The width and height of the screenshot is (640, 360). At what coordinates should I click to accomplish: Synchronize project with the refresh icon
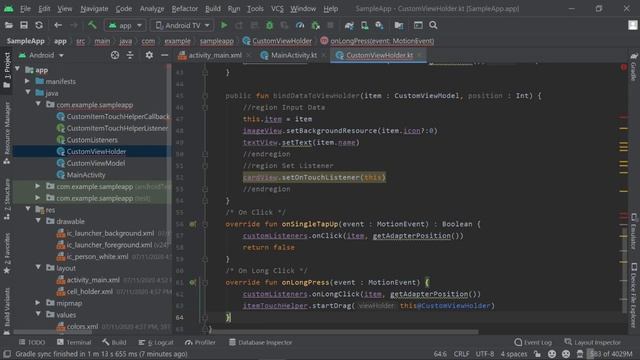click(x=39, y=25)
